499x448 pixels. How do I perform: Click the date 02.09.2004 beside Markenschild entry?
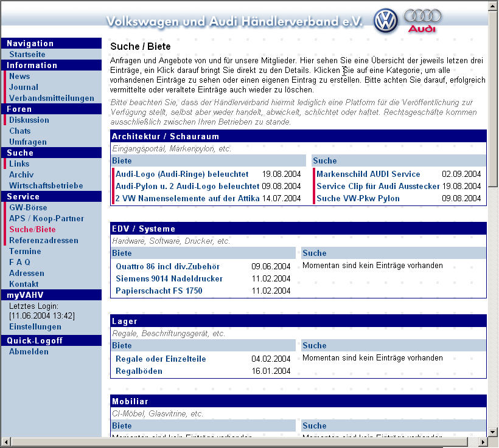tap(461, 174)
